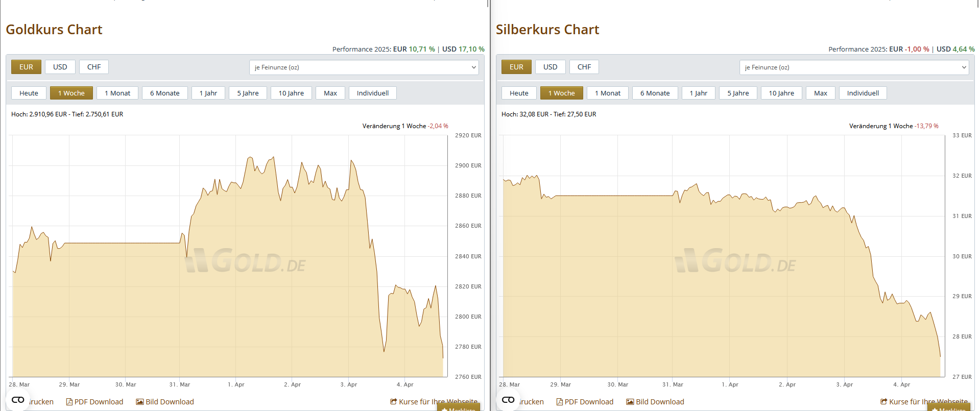The image size is (980, 411).
Task: Switch Silberkurs chart to CHF
Action: point(584,67)
